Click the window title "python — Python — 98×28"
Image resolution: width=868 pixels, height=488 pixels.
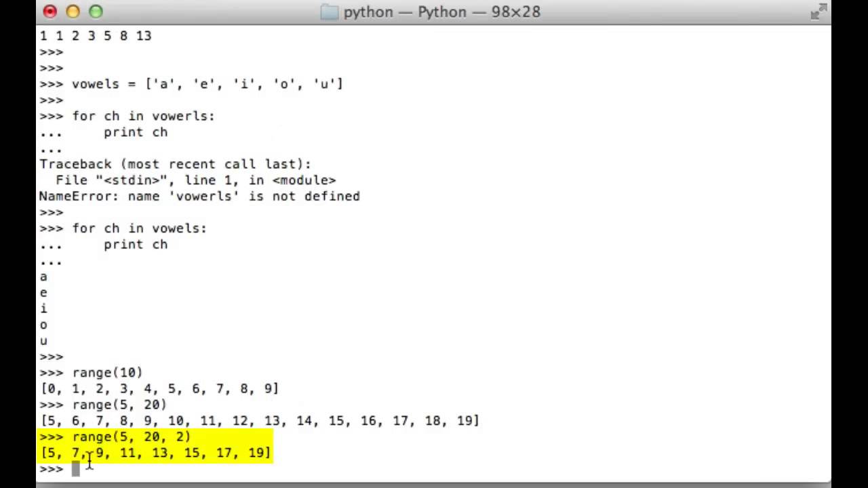click(441, 12)
